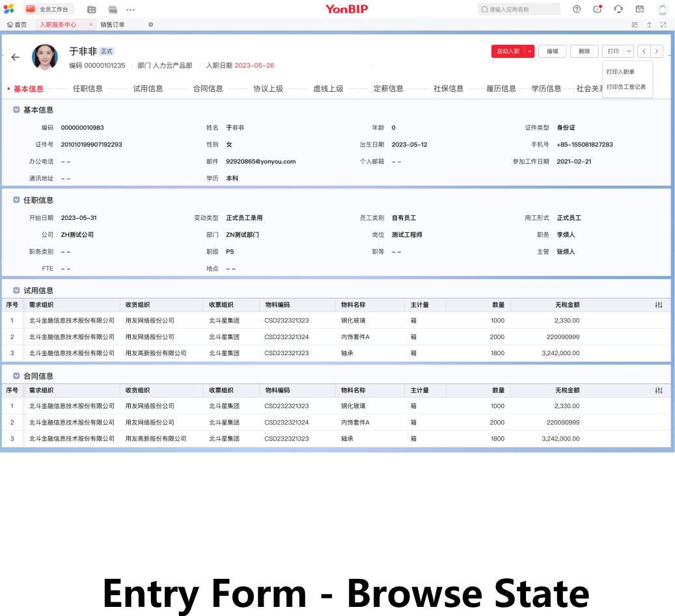Jump to 任职信息 anchor tab
The width and height of the screenshot is (675, 616).
pyautogui.click(x=88, y=88)
